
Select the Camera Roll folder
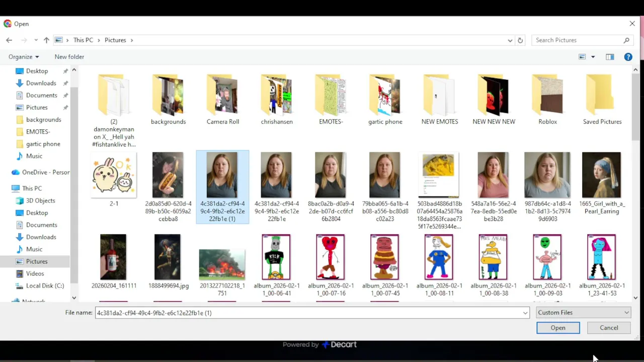[x=222, y=100]
